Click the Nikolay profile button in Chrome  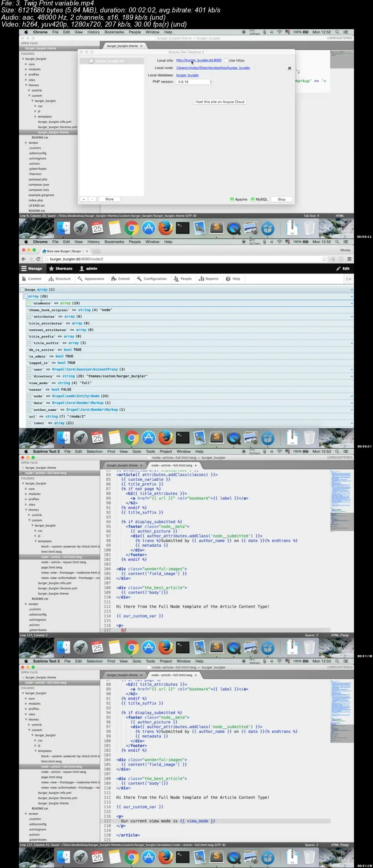pos(345,250)
